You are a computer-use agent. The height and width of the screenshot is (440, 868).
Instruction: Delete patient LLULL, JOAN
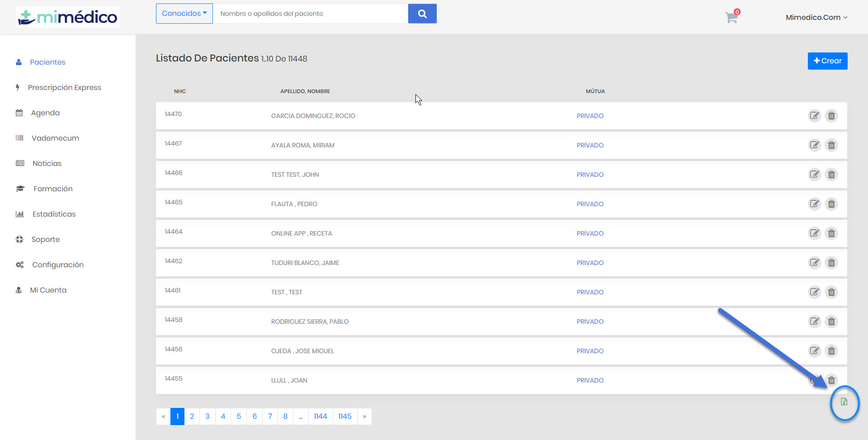point(832,380)
